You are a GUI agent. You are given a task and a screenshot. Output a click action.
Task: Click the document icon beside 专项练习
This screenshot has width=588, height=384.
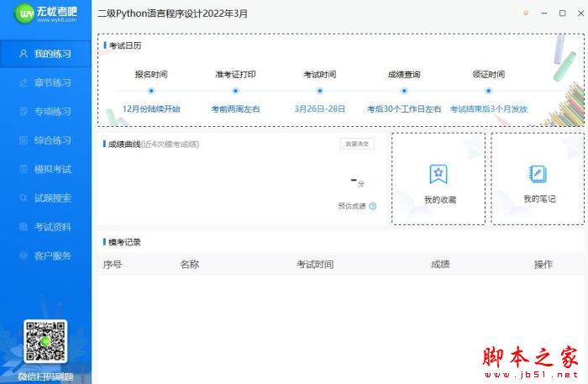[x=24, y=112]
